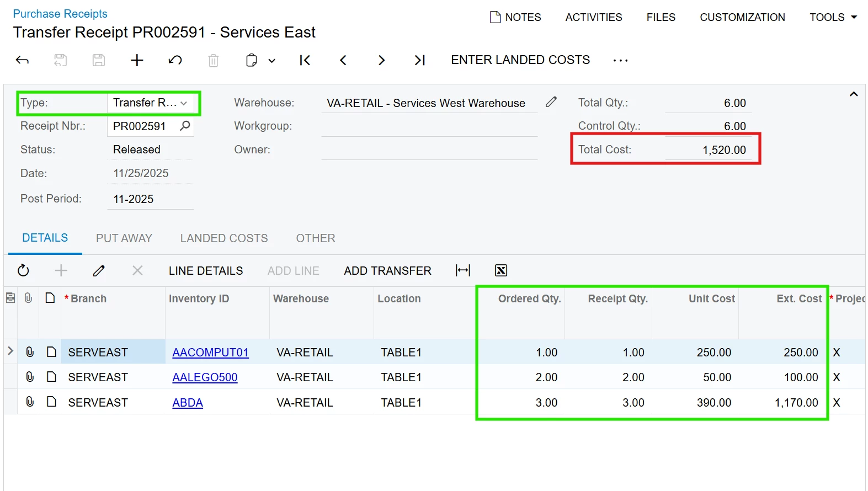Open the more actions ellipsis menu
Screen dimensions: 868x491
pyautogui.click(x=620, y=60)
